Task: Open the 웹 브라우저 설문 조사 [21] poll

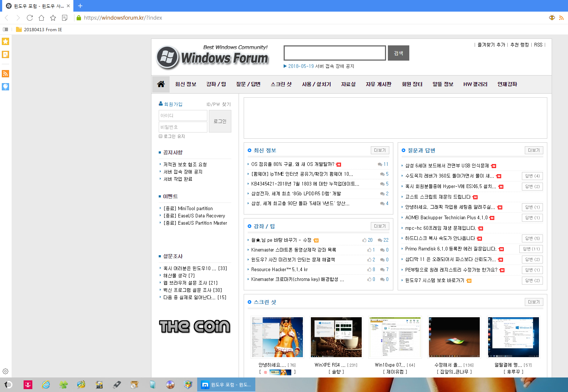Action: click(x=190, y=283)
